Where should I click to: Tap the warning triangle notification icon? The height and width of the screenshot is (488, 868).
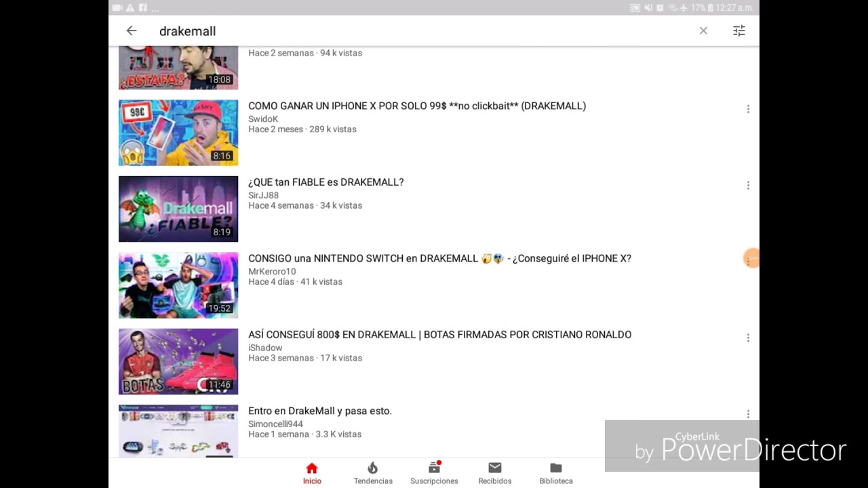click(x=130, y=7)
